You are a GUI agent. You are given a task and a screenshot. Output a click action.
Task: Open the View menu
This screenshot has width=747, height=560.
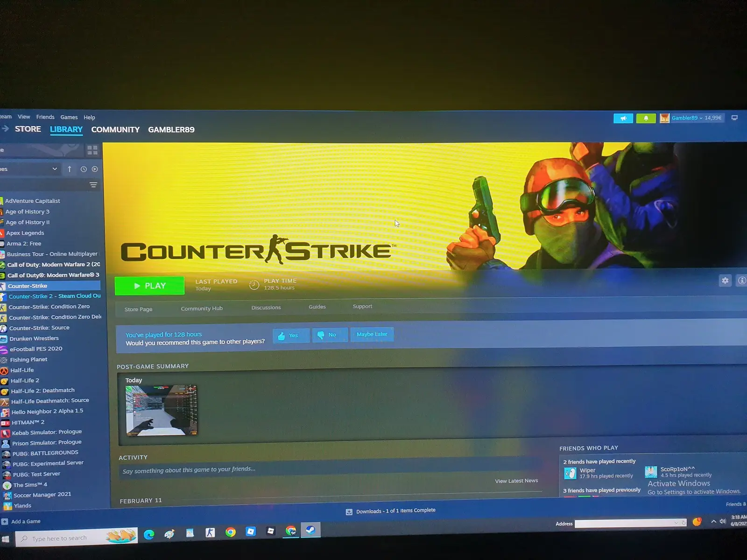(24, 117)
